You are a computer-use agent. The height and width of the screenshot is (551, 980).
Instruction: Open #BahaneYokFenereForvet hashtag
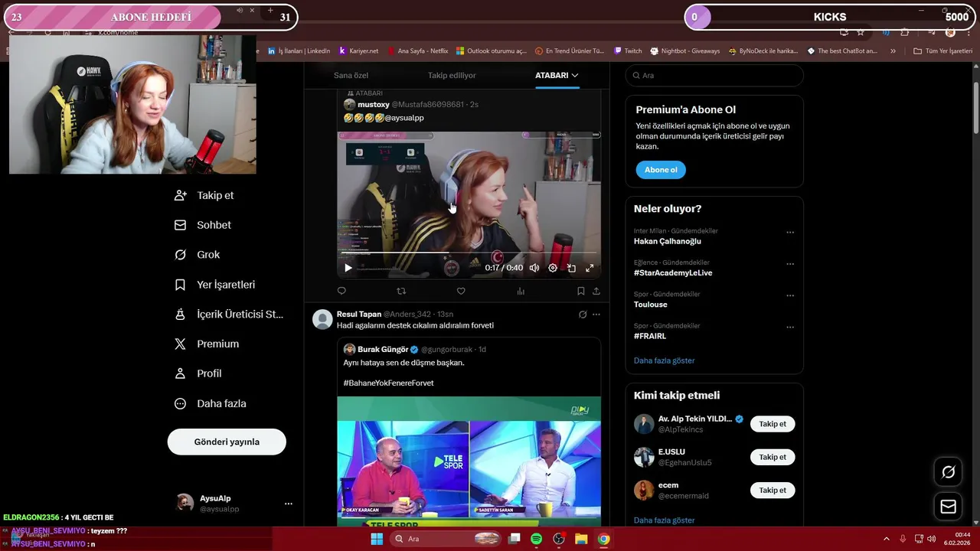click(388, 383)
